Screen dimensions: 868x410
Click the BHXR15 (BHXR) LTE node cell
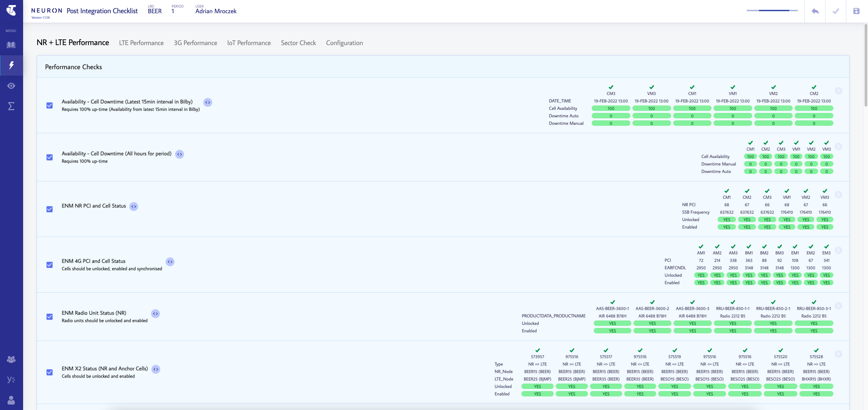(x=816, y=379)
